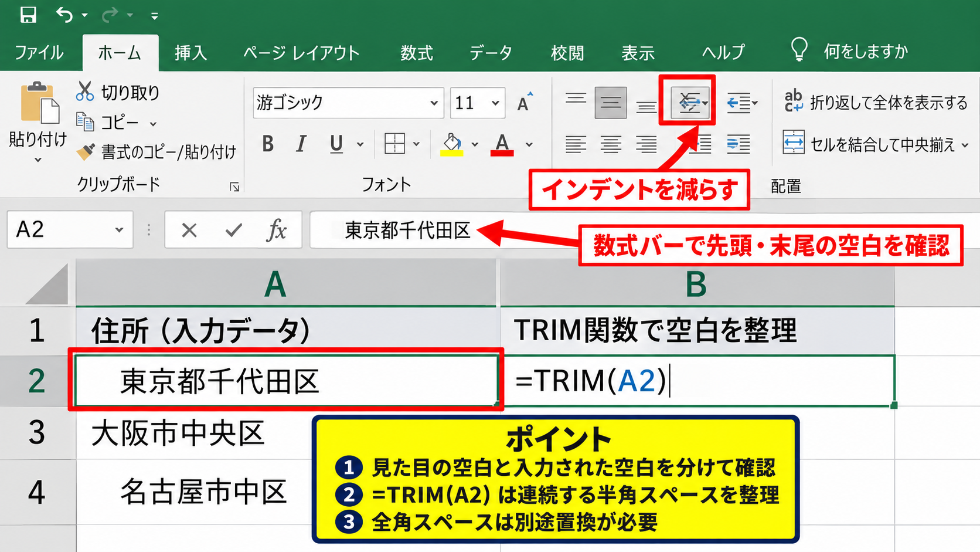Image resolution: width=980 pixels, height=552 pixels.
Task: Expand the font color dropdown arrow
Action: (529, 144)
